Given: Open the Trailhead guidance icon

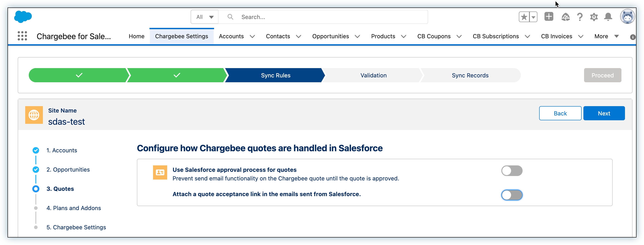Looking at the screenshot, I should pos(565,17).
